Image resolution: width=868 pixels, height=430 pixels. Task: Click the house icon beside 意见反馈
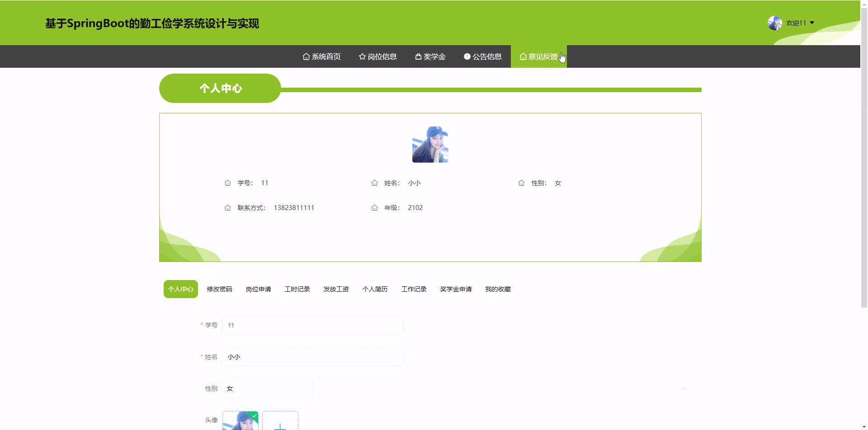point(523,56)
